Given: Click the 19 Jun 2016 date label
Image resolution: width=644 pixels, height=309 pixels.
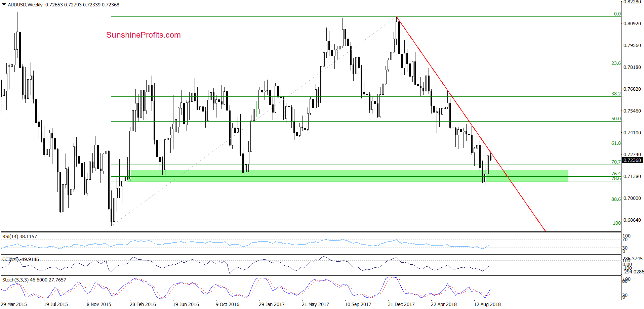Looking at the screenshot, I should tap(186, 304).
